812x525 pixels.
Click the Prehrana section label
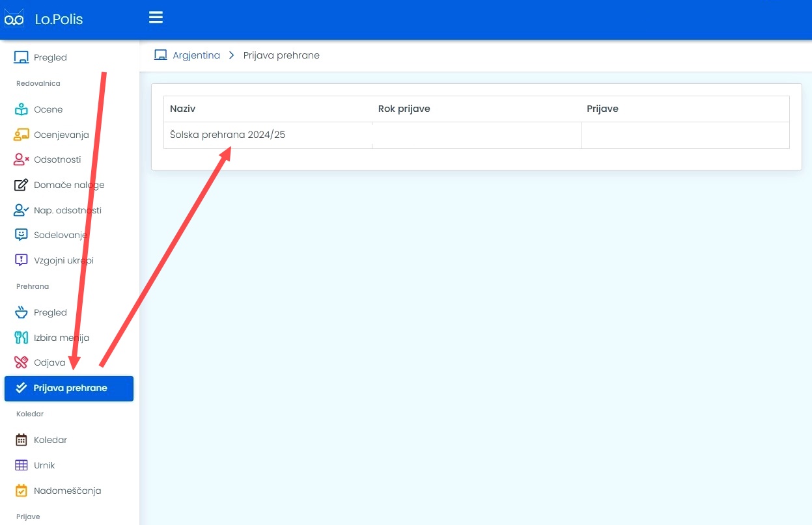[x=33, y=286]
